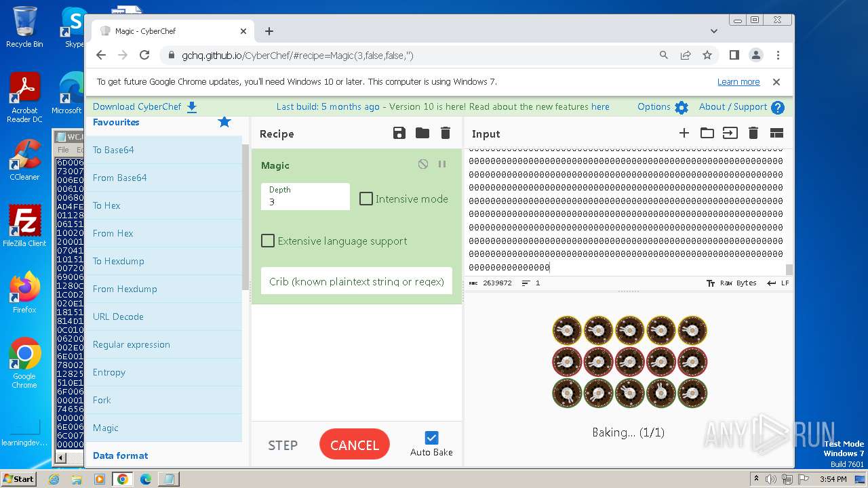Enable Intensive mode checkbox
The image size is (868, 488).
coord(366,199)
